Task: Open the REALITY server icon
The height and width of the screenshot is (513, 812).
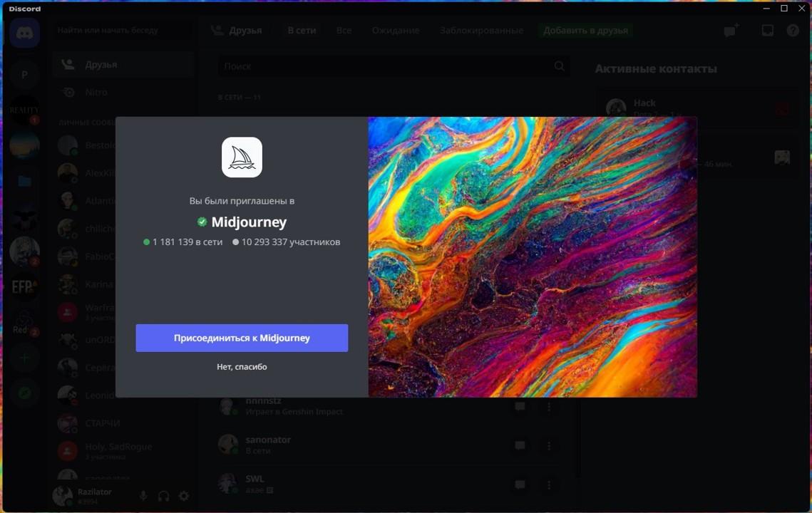Action: 24,110
